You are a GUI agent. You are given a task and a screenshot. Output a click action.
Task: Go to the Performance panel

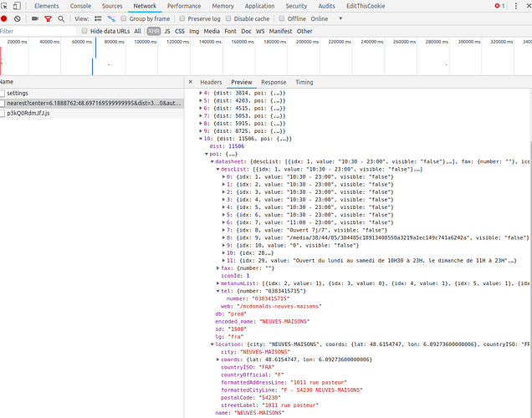point(184,6)
